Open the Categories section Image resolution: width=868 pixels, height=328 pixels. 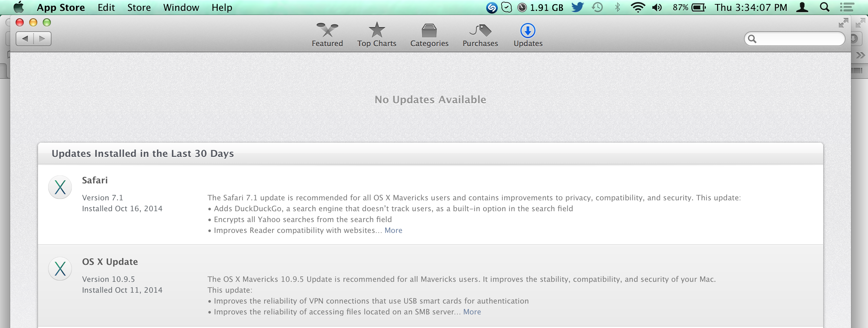point(429,35)
